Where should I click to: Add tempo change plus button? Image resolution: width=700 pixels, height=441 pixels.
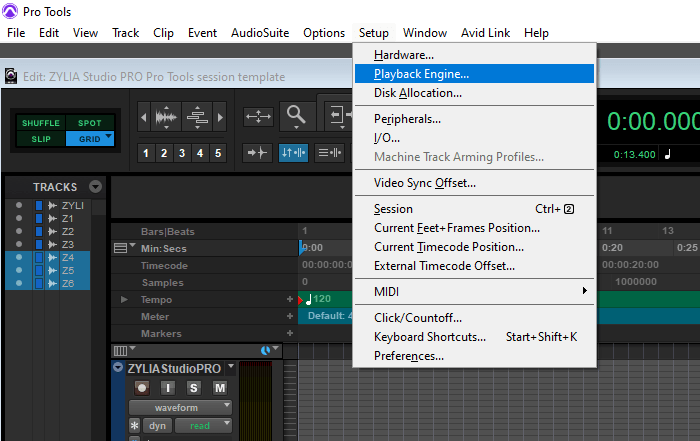[x=290, y=299]
